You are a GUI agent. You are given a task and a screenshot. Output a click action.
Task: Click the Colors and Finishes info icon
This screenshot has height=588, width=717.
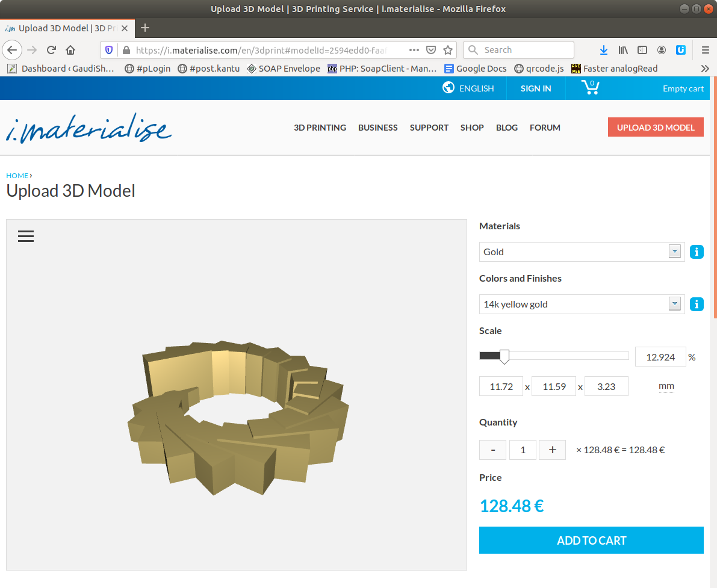click(x=697, y=304)
